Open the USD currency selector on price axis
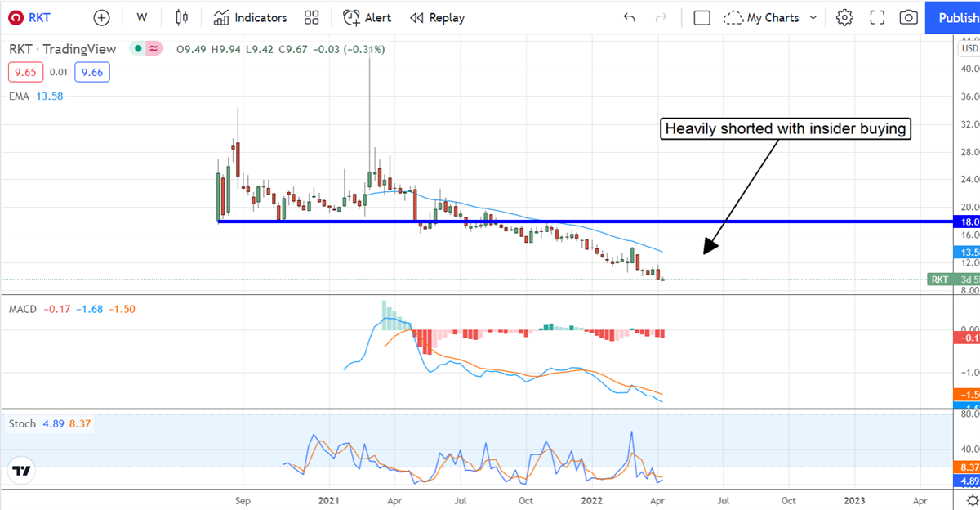This screenshot has height=510, width=980. [969, 48]
